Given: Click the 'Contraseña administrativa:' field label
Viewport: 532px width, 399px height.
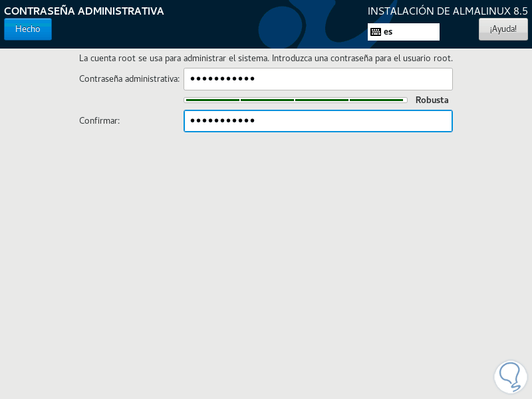Looking at the screenshot, I should [x=129, y=78].
